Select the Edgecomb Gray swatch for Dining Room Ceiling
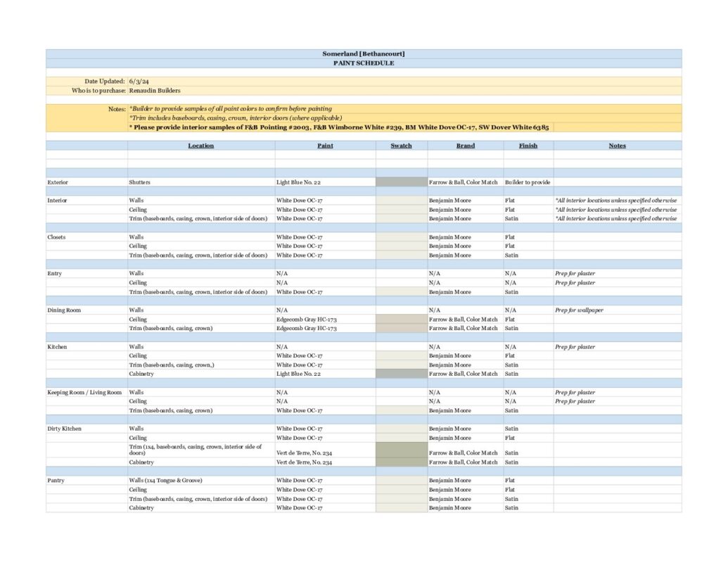The width and height of the screenshot is (728, 563). pos(401,319)
